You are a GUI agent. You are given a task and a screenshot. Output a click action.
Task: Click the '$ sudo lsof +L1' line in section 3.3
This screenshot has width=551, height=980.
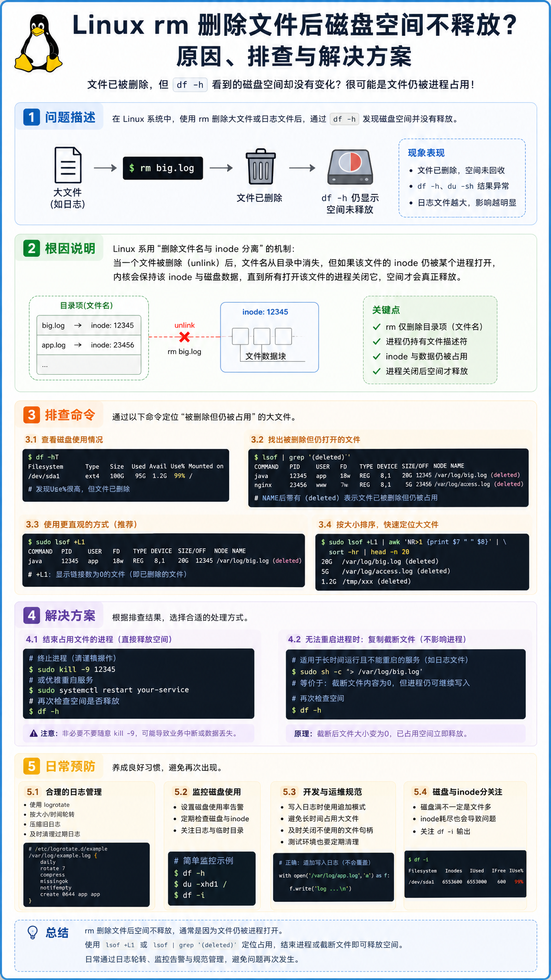click(56, 542)
